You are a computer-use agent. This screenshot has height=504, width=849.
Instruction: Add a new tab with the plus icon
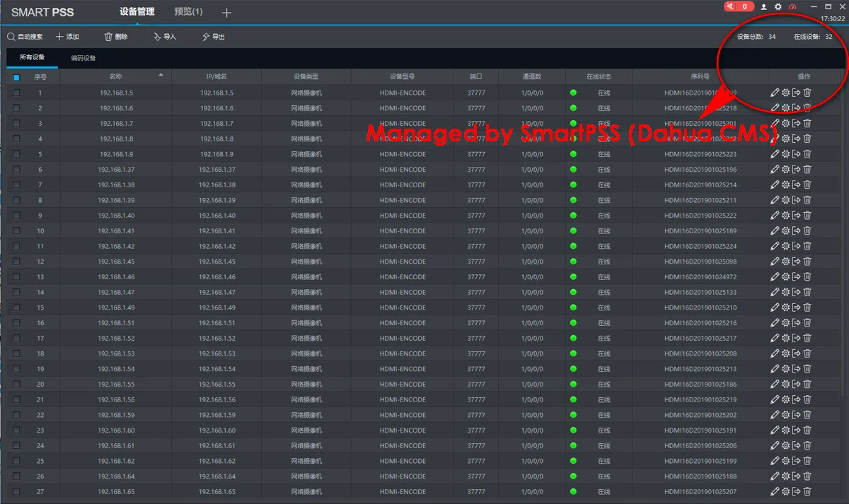226,13
